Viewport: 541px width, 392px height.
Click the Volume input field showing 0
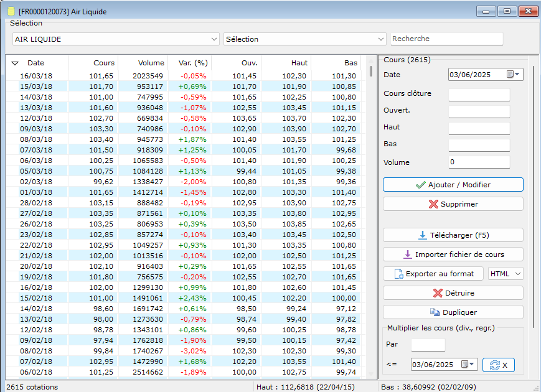pyautogui.click(x=479, y=162)
